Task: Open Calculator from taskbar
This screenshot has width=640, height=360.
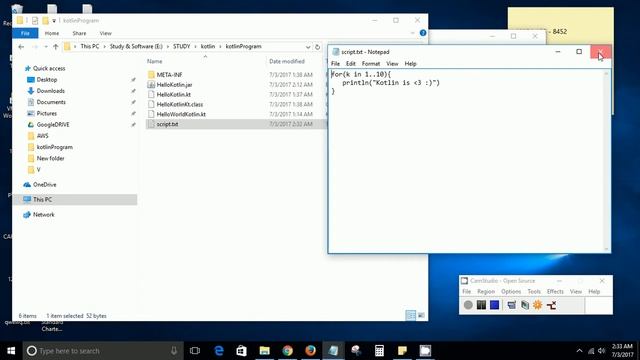Action: pos(379,351)
